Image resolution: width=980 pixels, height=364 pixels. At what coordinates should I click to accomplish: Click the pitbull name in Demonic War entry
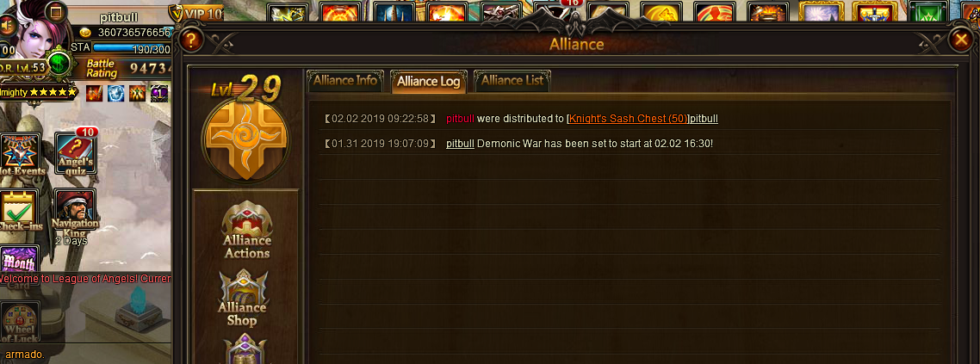460,144
